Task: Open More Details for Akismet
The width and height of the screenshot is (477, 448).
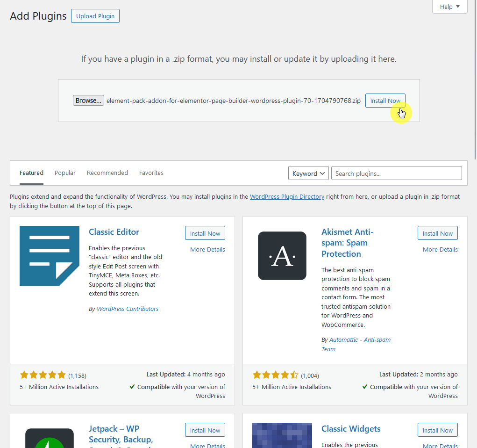Action: (440, 249)
